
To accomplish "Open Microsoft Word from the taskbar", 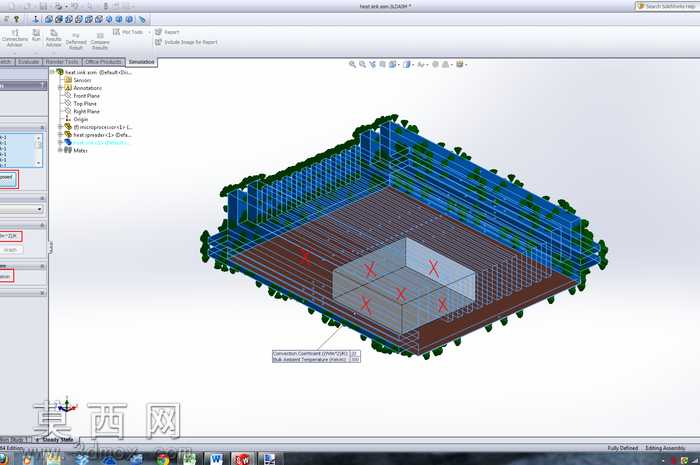I will [x=217, y=458].
